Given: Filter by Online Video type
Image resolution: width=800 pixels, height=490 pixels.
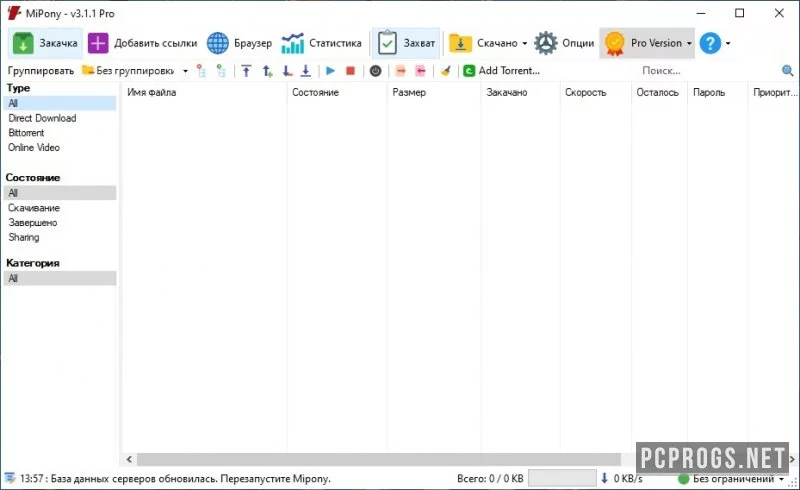Looking at the screenshot, I should (x=34, y=148).
